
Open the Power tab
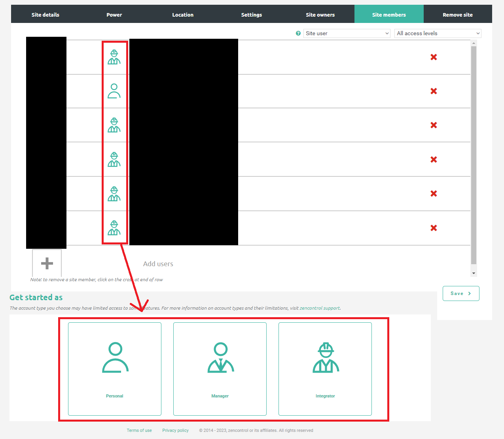pyautogui.click(x=114, y=15)
